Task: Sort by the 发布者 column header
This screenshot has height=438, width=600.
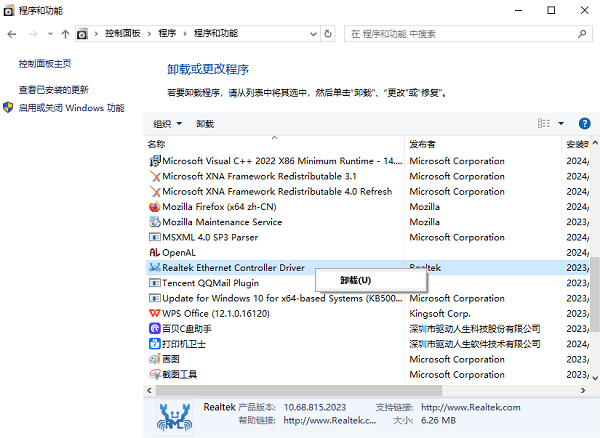Action: point(483,144)
